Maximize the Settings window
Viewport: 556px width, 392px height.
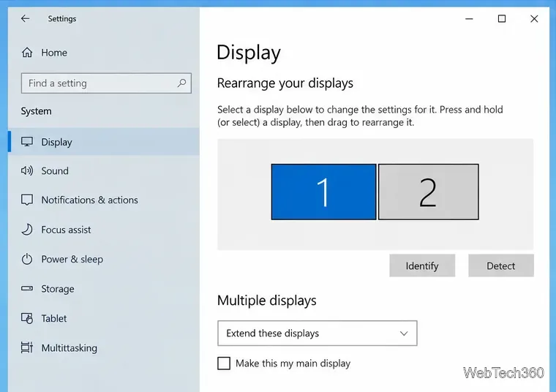502,19
